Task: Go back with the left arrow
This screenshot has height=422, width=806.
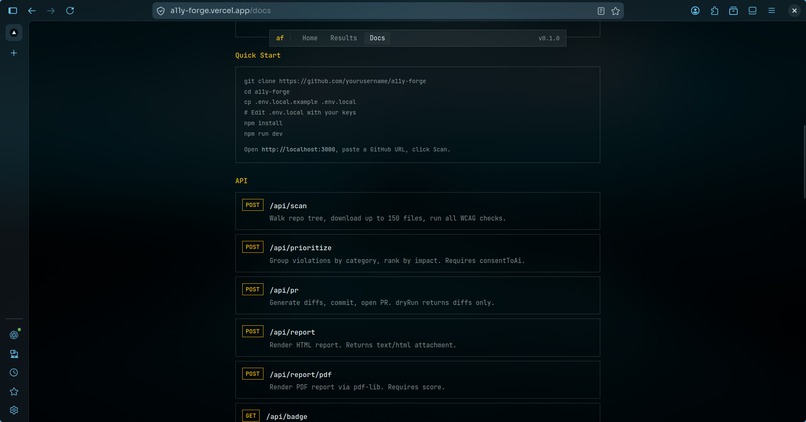Action: pos(32,10)
